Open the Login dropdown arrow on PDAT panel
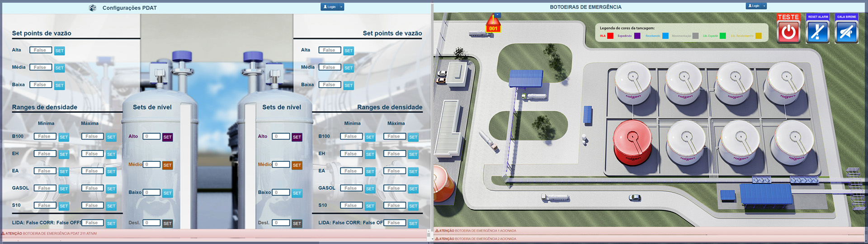 pos(341,7)
